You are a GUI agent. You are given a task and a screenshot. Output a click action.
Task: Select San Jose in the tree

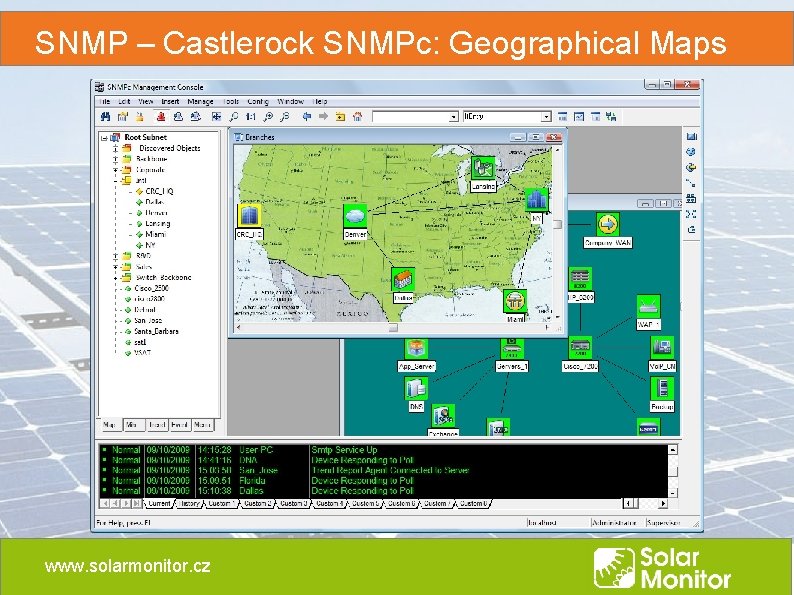coord(148,321)
